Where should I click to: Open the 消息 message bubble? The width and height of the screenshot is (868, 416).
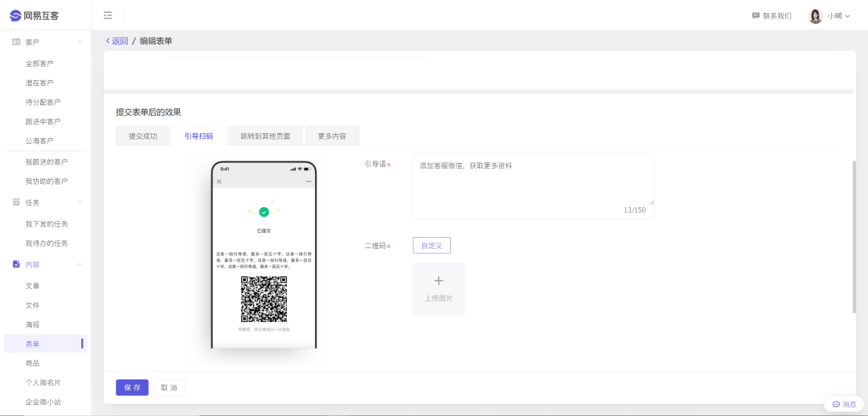pos(844,405)
